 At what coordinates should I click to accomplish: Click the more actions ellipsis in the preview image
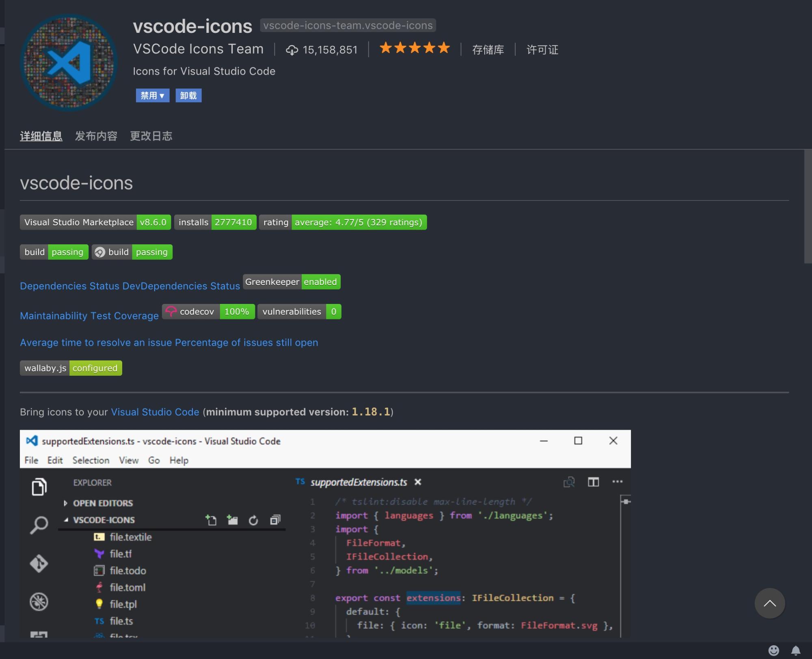(x=617, y=482)
